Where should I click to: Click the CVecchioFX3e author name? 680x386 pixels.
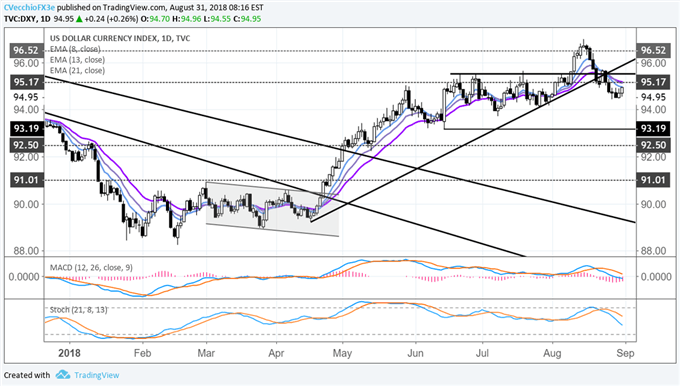coord(29,7)
